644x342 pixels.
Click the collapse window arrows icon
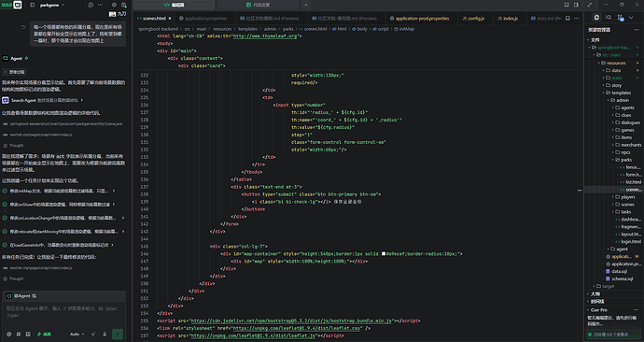tap(590, 5)
